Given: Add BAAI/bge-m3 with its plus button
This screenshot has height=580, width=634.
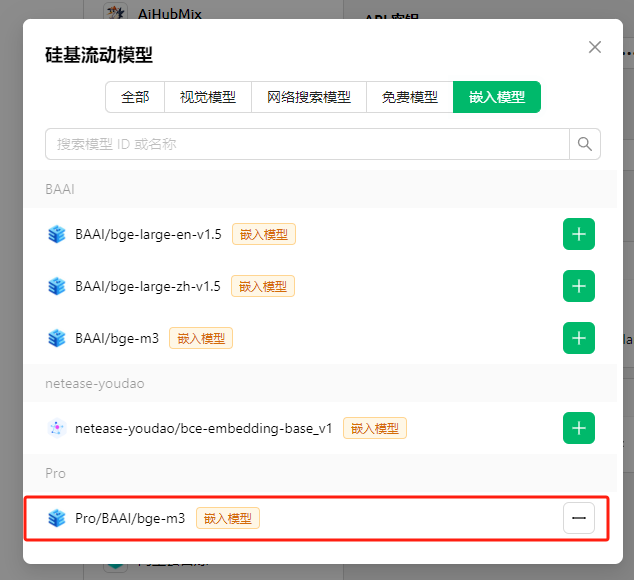Looking at the screenshot, I should [x=579, y=338].
